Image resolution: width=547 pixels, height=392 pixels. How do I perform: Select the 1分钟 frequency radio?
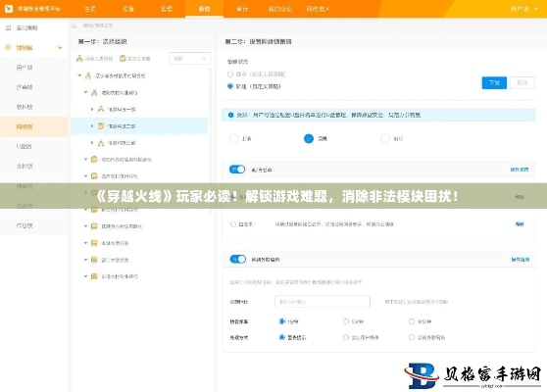point(282,321)
